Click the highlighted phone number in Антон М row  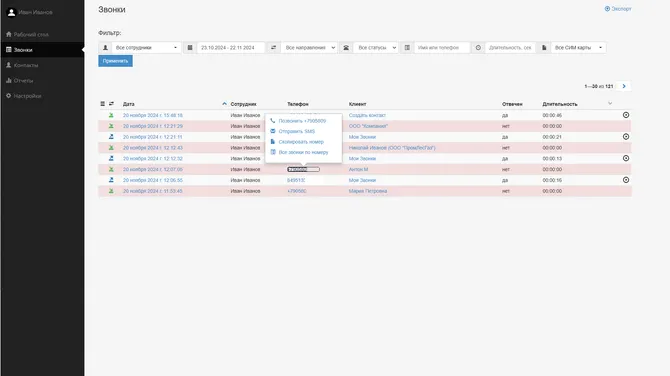click(303, 170)
